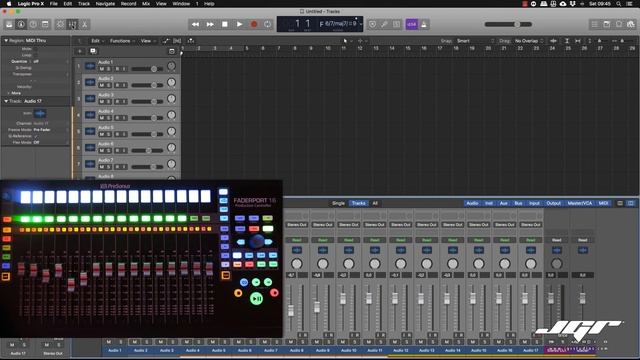Image resolution: width=640 pixels, height=360 pixels.
Task: Open the Snap Smart pop-up menu
Action: 475,41
